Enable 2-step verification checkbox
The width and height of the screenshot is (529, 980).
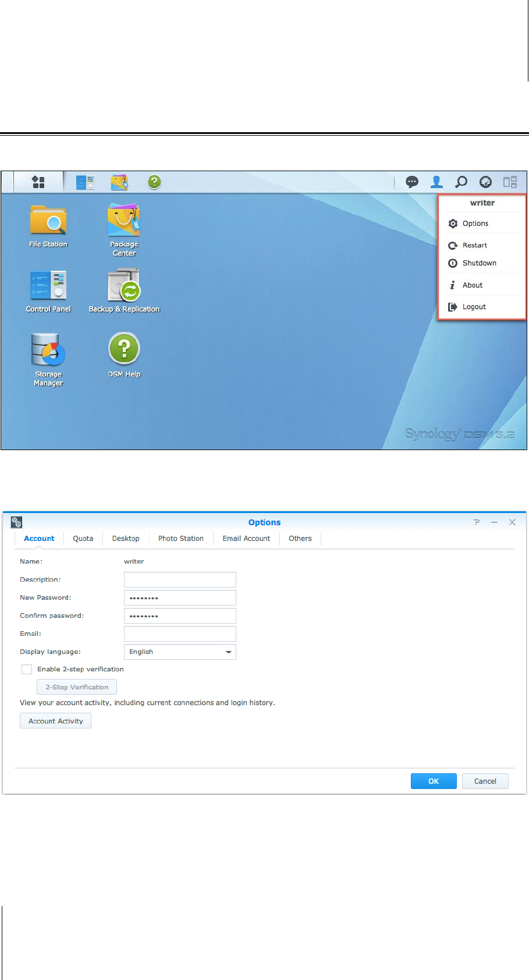(27, 670)
